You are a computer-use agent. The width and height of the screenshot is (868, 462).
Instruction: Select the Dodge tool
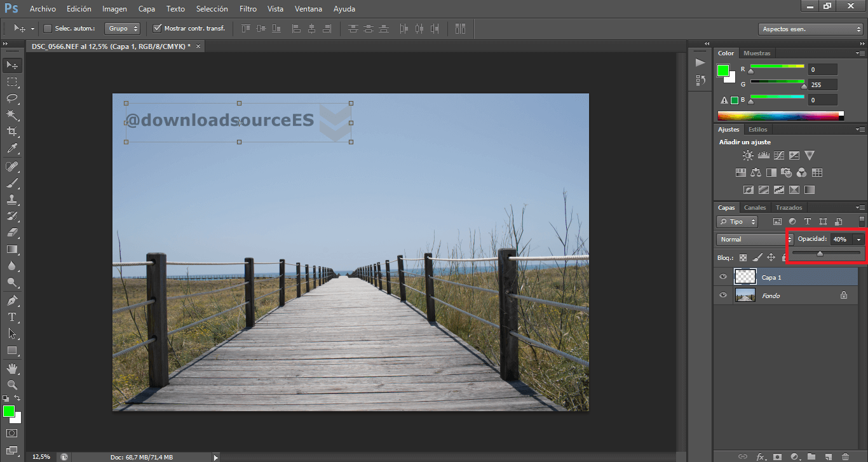12,282
